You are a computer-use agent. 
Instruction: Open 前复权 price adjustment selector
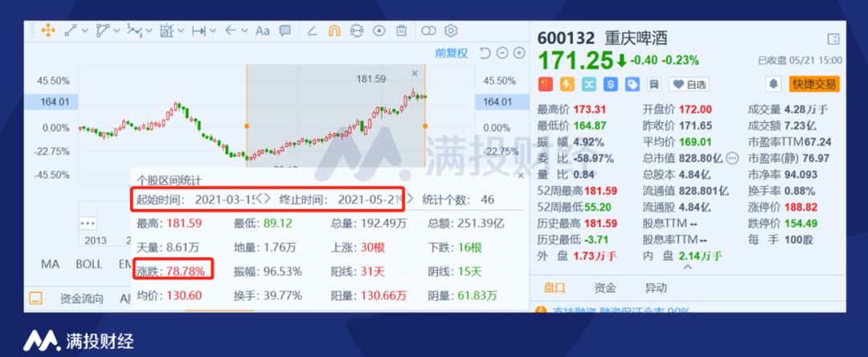451,53
